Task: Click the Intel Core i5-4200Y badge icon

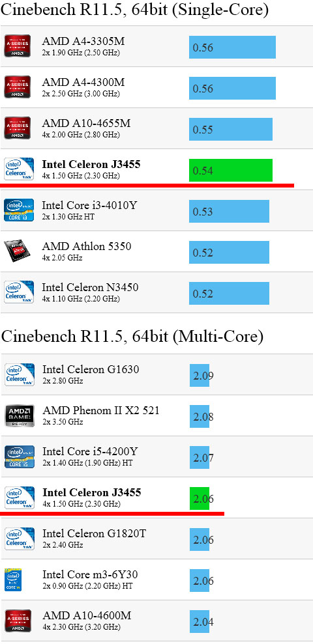Action: [20, 456]
